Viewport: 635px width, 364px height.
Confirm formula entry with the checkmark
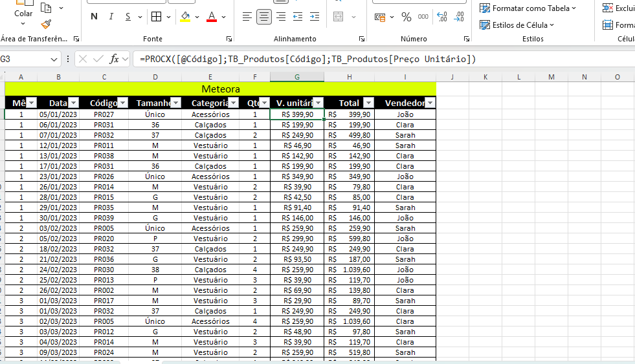pyautogui.click(x=98, y=59)
